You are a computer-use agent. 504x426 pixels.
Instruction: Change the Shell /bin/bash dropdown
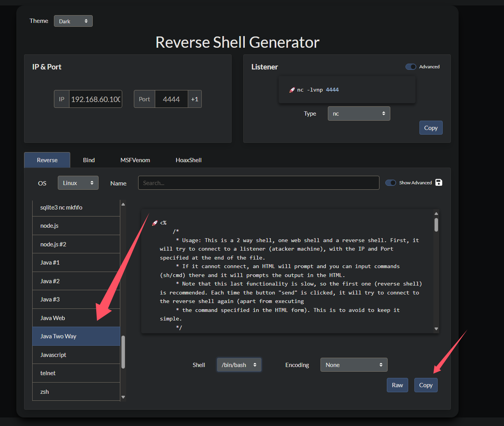[x=239, y=365]
